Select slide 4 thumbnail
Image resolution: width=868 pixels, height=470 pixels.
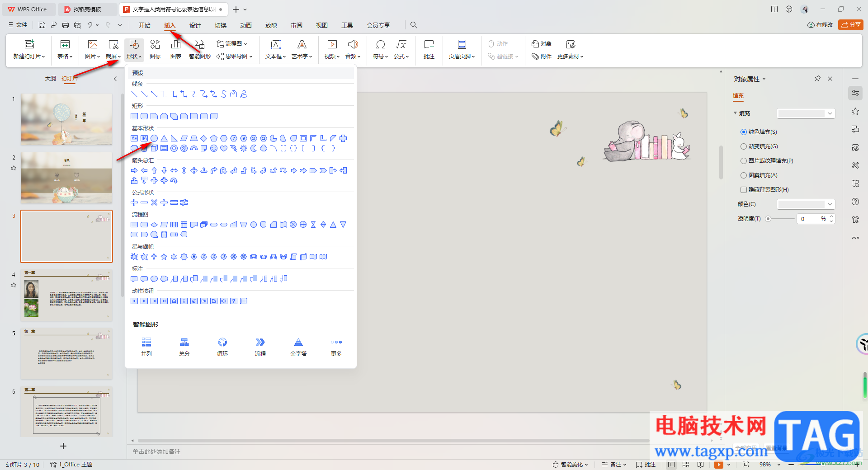tap(66, 295)
